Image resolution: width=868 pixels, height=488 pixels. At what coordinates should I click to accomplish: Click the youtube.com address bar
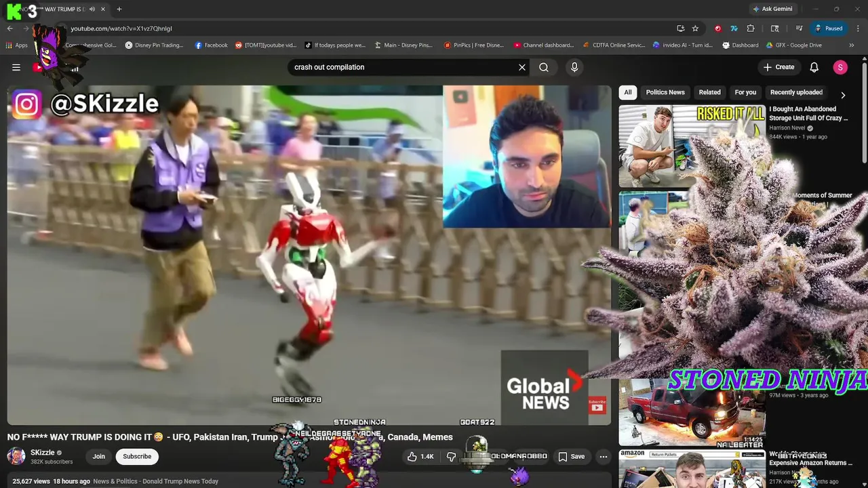click(x=366, y=28)
